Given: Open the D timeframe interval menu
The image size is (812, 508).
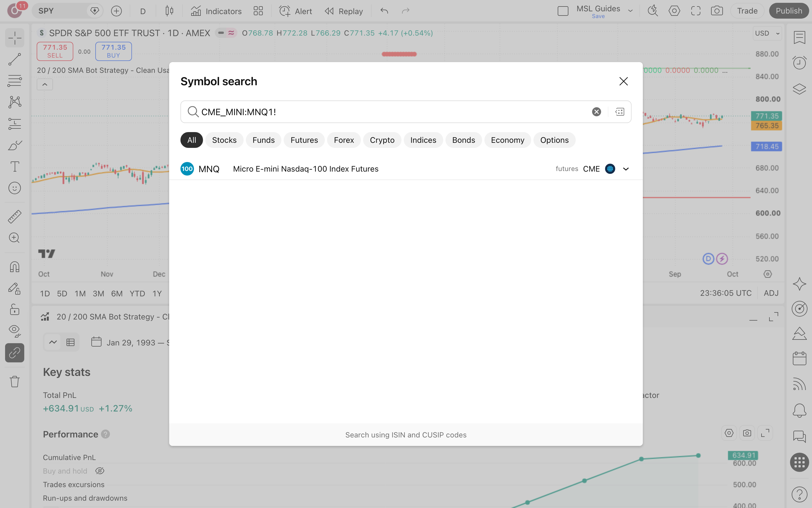Looking at the screenshot, I should coord(143,11).
